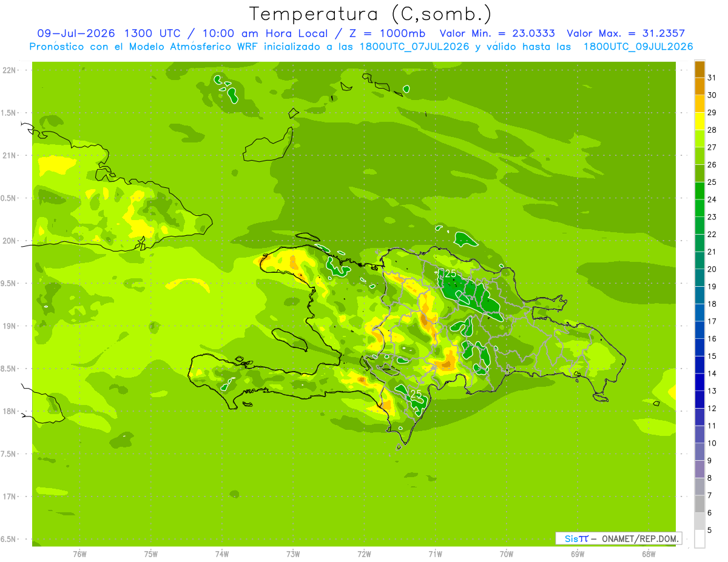Viewport: 728px width, 562px height.
Task: Pick the teal legend swatch between 19 and 20
Action: 699,278
